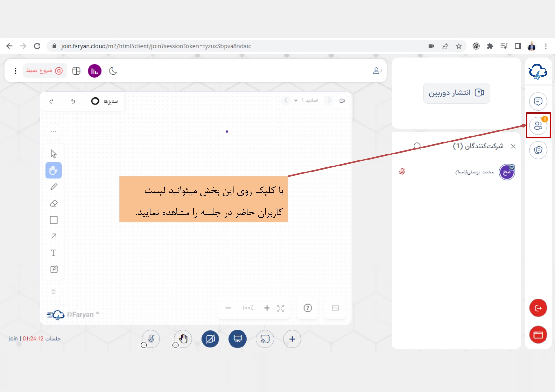The image size is (555, 392).
Task: Activate the hand pan tool
Action: tap(54, 171)
